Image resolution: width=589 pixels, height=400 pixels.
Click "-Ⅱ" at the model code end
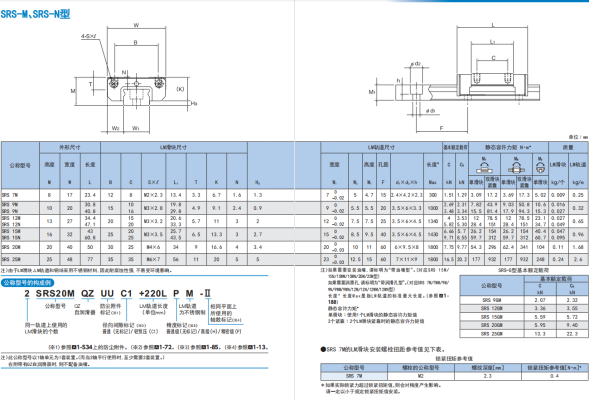pyautogui.click(x=205, y=293)
